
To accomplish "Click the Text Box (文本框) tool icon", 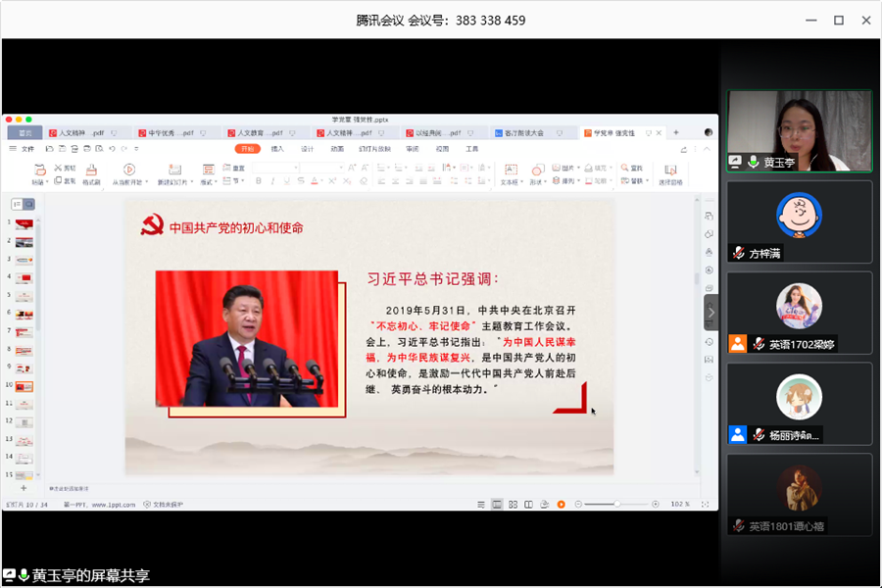I will click(x=510, y=171).
